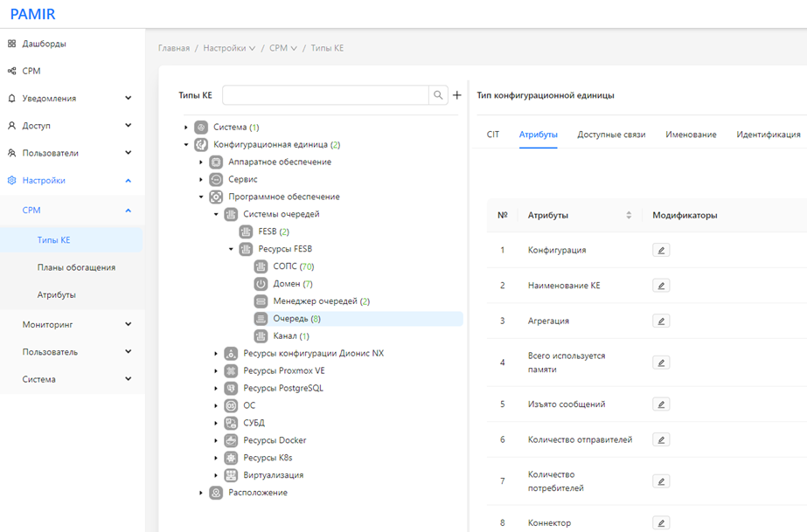Edit modifiers for Изъято сообщений attribute
The width and height of the screenshot is (807, 532).
[x=661, y=404]
